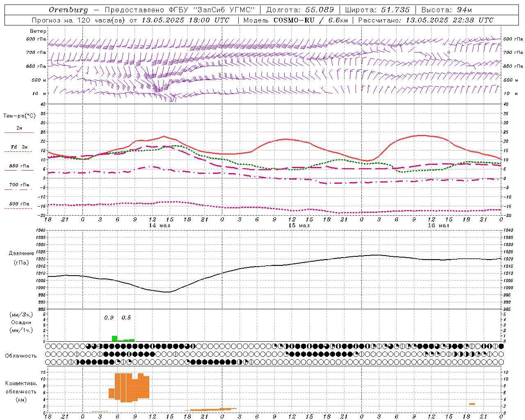Click the 'Модель COSMO-RU / 6.6км' model label
Image resolution: width=525 pixels, height=420 pixels.
[295, 20]
